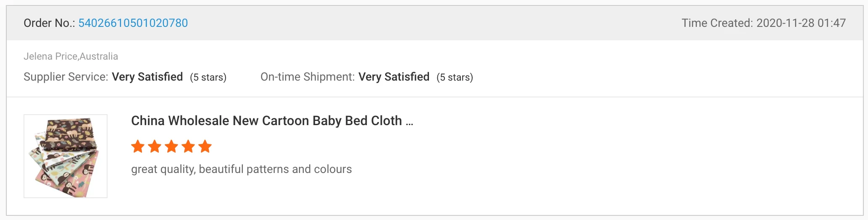
Task: Click the baby bed cloth product thumbnail
Action: (x=66, y=156)
